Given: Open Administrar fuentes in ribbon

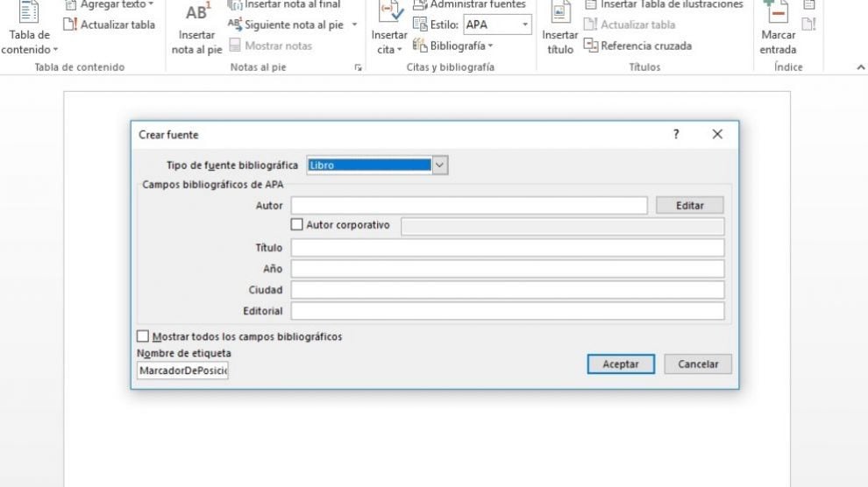Looking at the screenshot, I should 469,4.
